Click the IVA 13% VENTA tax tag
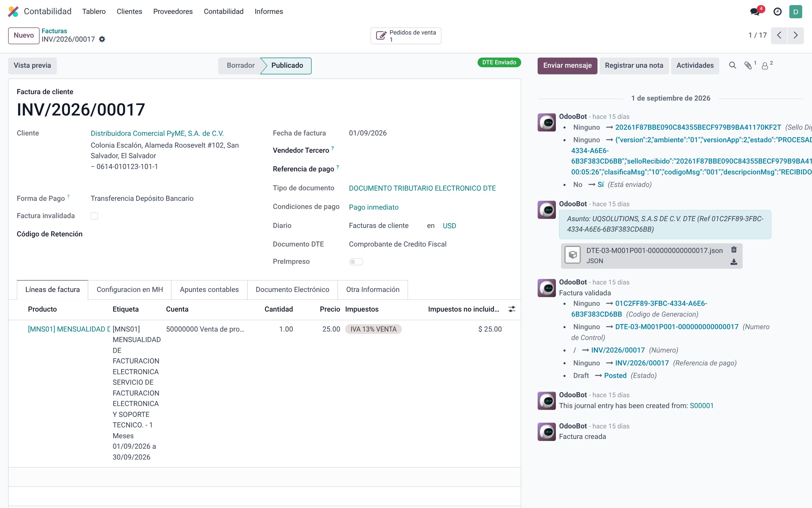This screenshot has height=508, width=812. (x=373, y=329)
